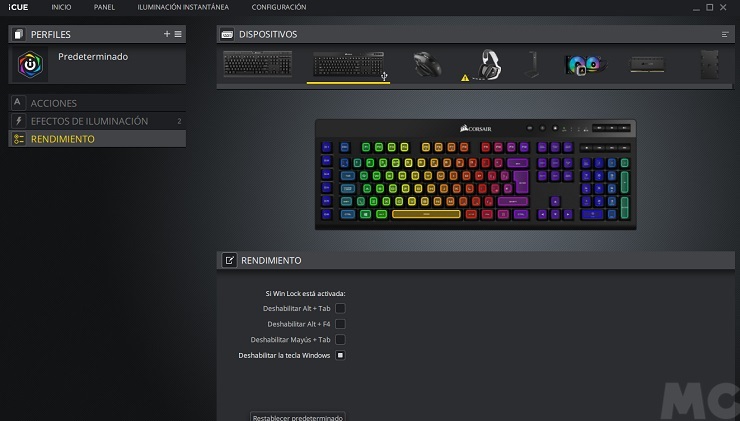Screen dimensions: 740x421
Task: Add a new profile with plus icon
Action: pyautogui.click(x=167, y=34)
